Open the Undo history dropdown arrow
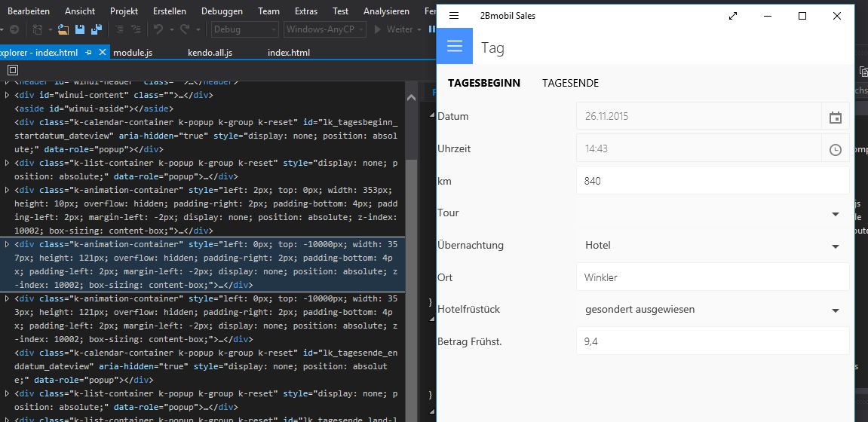The height and width of the screenshot is (422, 868). 172,29
